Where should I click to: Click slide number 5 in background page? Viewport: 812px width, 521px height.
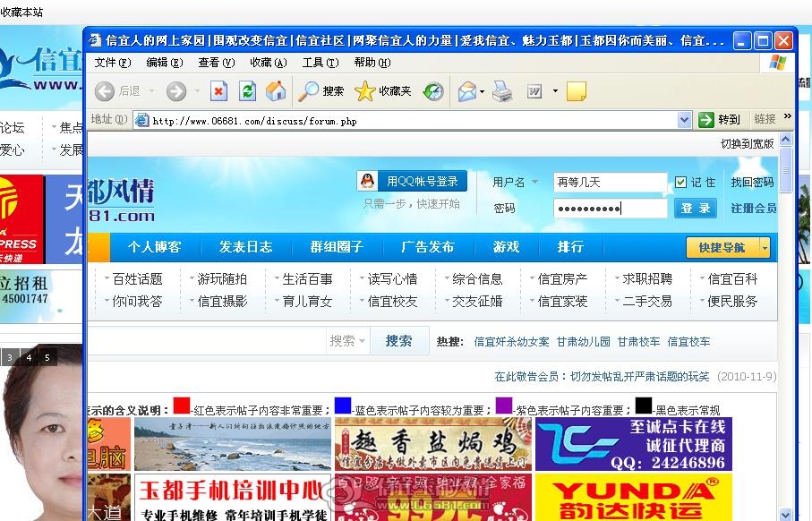pyautogui.click(x=47, y=357)
